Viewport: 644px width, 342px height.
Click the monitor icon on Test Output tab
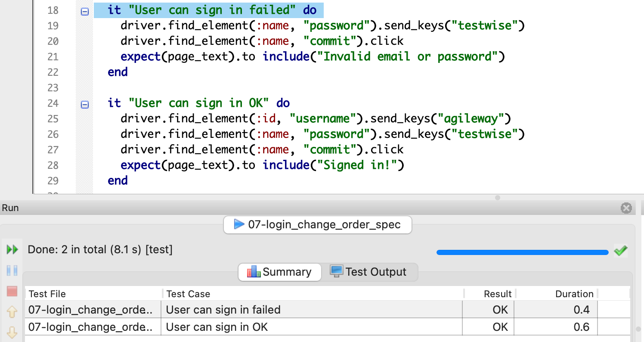[337, 271]
